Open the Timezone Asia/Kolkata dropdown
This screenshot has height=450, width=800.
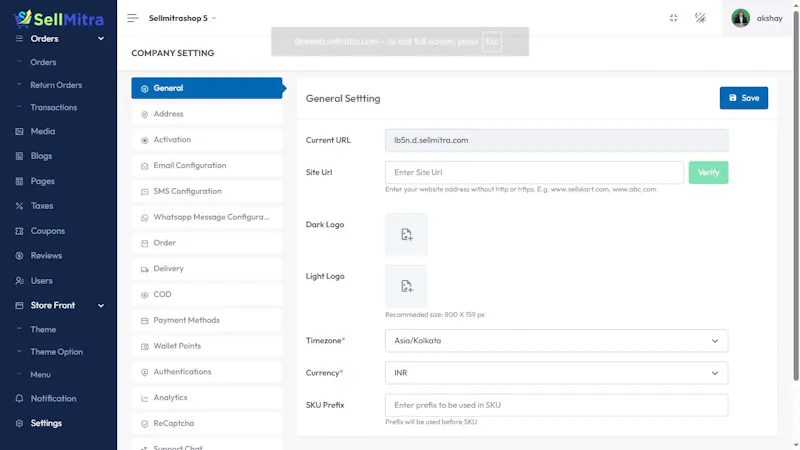pos(556,341)
